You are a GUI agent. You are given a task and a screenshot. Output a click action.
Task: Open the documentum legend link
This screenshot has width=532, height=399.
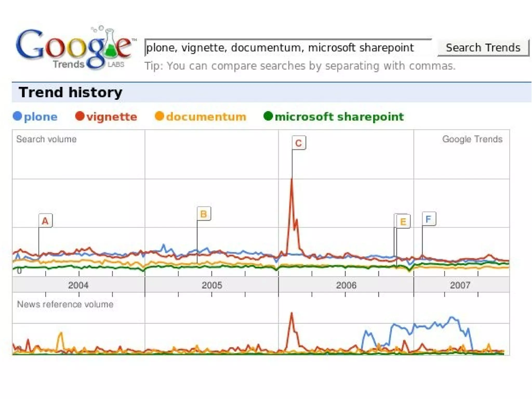[206, 117]
